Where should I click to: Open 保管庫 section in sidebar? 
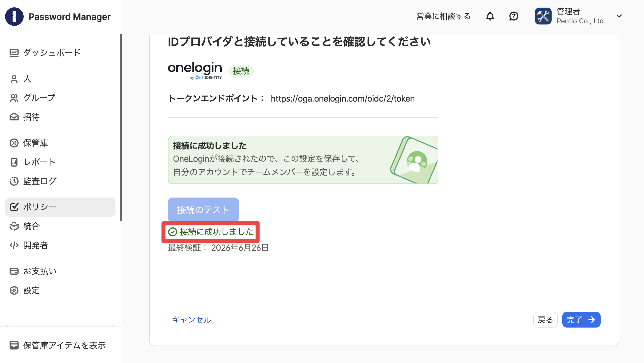coord(60,143)
